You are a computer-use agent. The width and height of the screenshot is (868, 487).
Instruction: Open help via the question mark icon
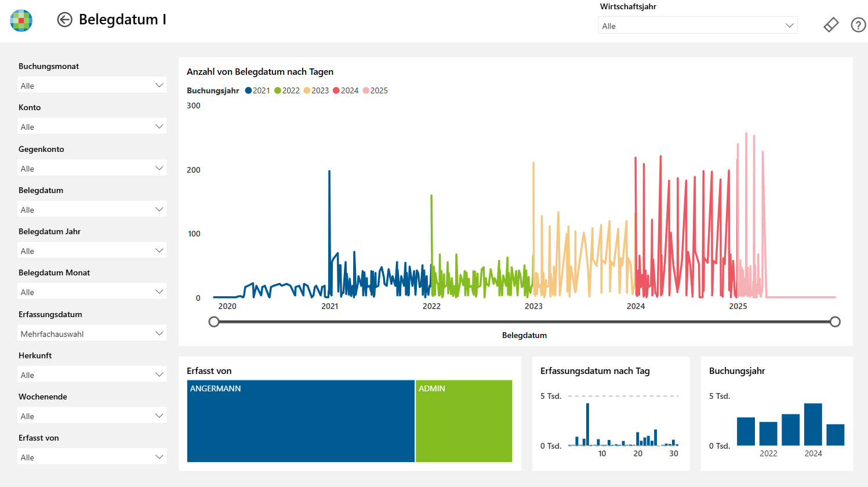(858, 25)
